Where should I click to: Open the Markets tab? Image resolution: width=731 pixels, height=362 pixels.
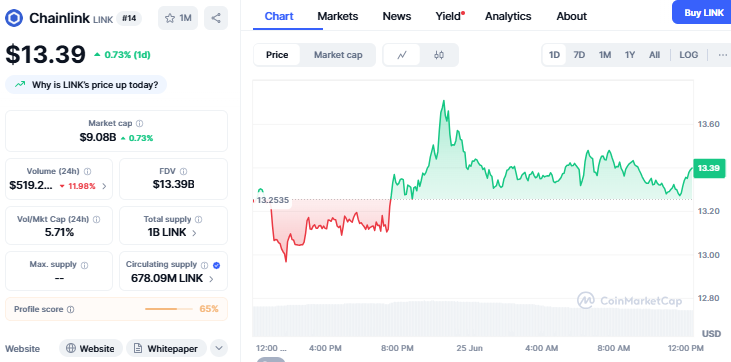[338, 16]
